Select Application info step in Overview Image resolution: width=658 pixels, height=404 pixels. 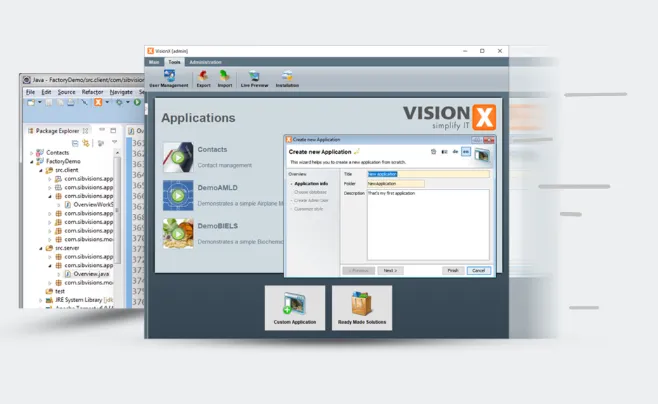(311, 184)
